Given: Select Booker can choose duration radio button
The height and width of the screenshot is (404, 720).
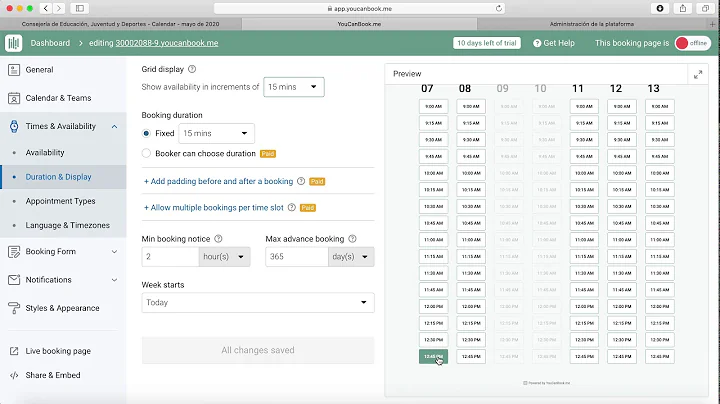Looking at the screenshot, I should pos(146,153).
